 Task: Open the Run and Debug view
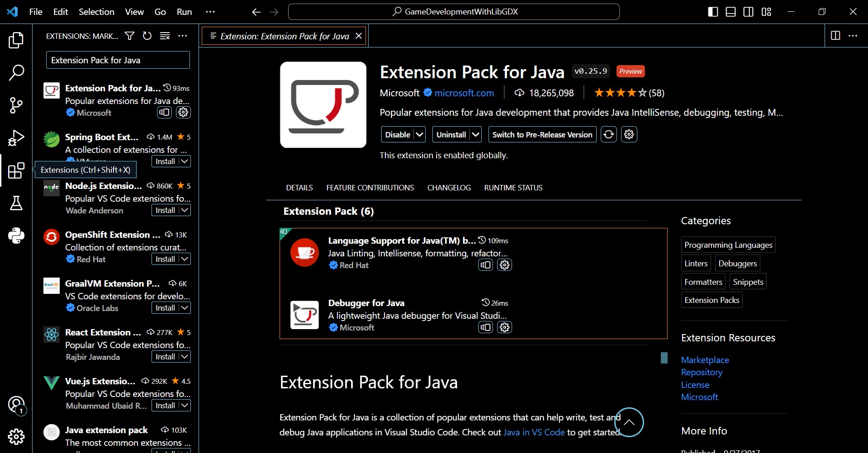pos(16,138)
